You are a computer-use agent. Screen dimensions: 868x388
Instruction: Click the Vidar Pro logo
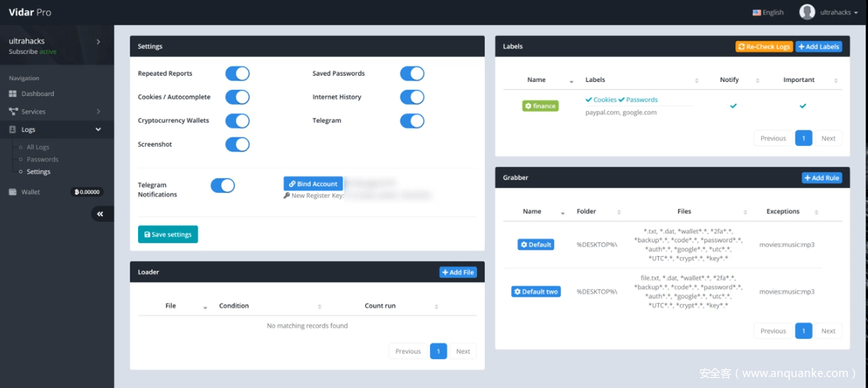coord(30,12)
